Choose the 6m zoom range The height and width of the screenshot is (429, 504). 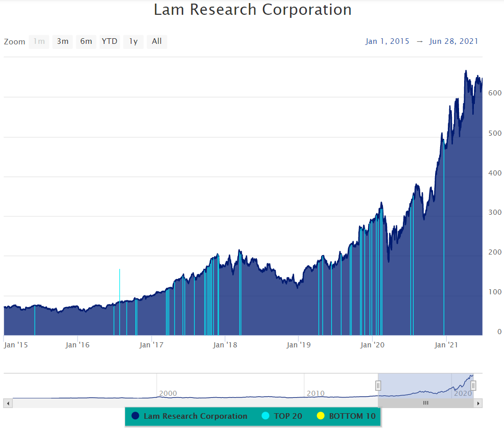(86, 42)
